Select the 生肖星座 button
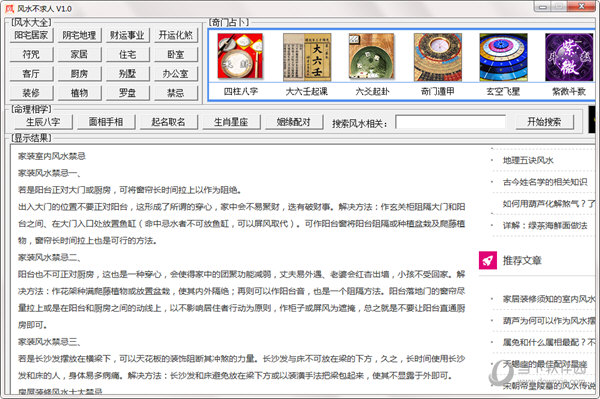600x399 pixels. coord(231,122)
